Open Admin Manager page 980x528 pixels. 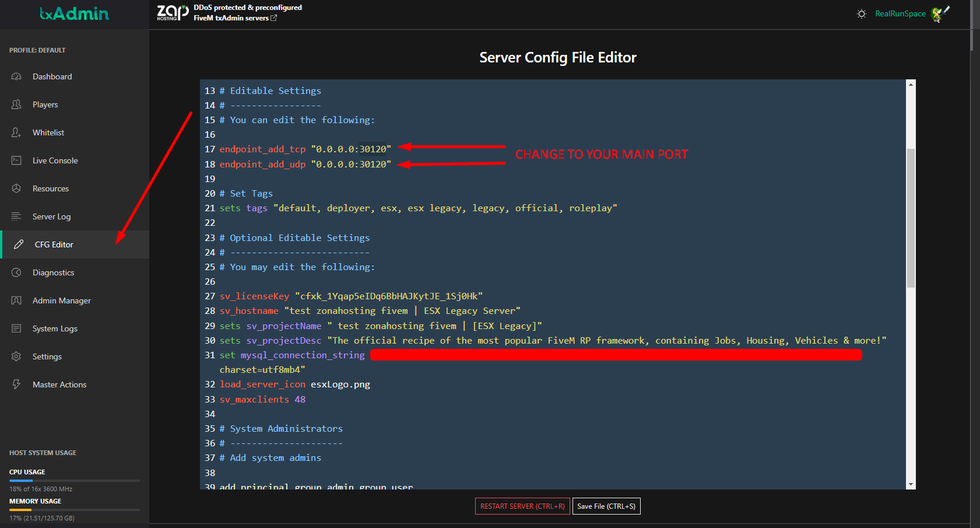(61, 300)
